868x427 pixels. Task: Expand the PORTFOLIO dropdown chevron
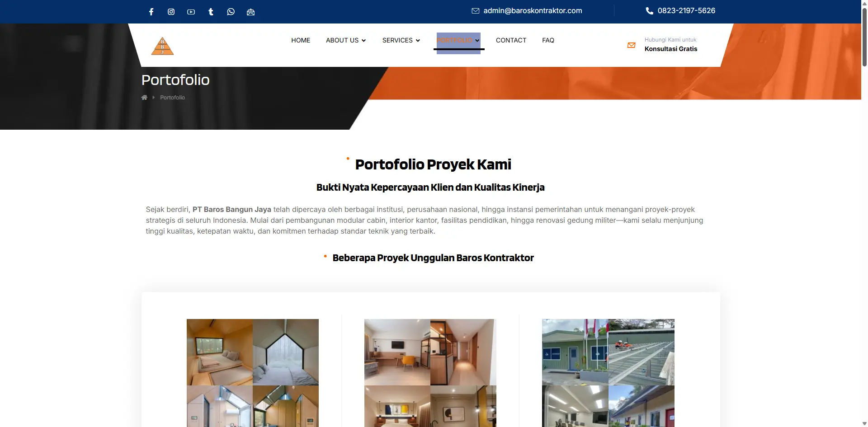(477, 41)
